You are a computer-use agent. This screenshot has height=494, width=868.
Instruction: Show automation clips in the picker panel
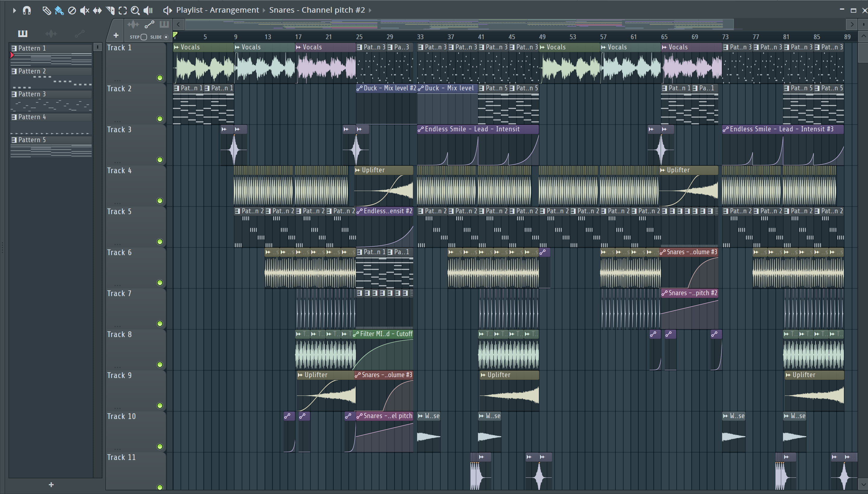(x=80, y=33)
